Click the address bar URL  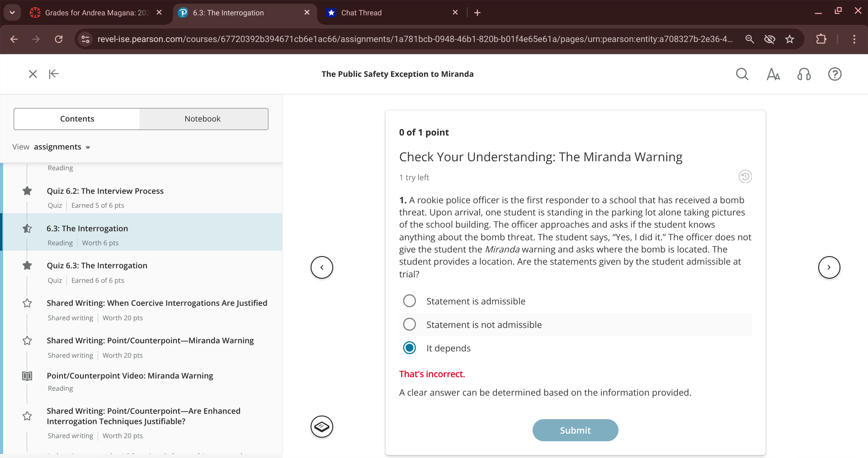pyautogui.click(x=415, y=39)
